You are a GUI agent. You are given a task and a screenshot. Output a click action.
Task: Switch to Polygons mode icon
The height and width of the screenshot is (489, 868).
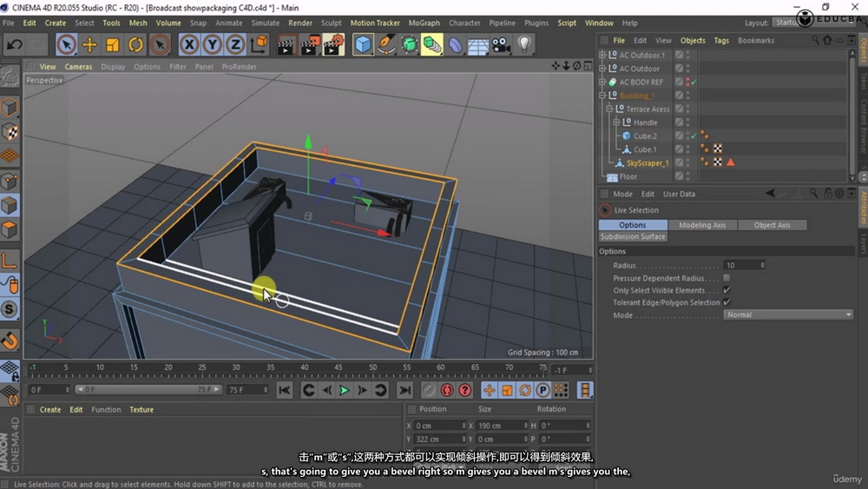pos(10,229)
